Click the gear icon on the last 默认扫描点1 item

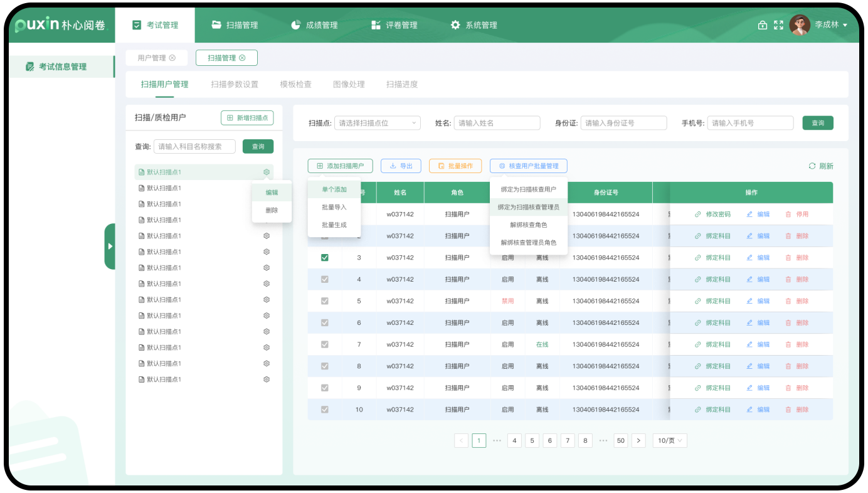click(267, 379)
